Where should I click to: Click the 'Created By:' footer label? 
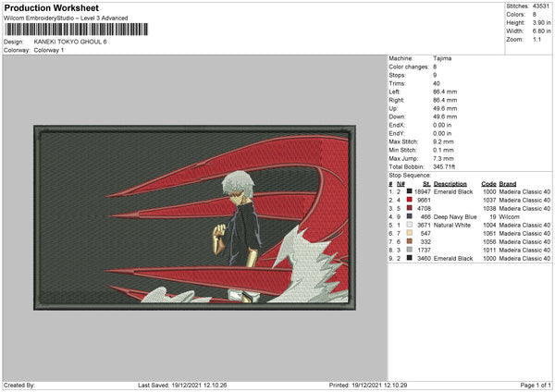(19, 385)
